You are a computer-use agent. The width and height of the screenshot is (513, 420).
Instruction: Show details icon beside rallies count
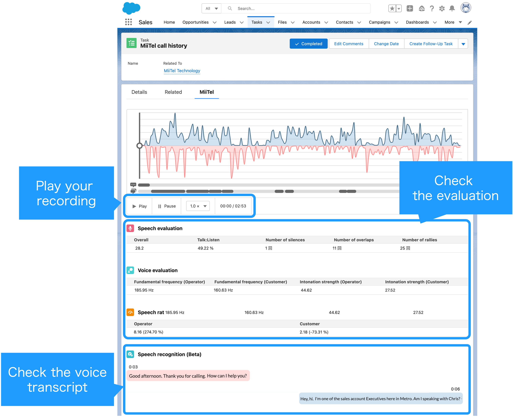pos(408,248)
